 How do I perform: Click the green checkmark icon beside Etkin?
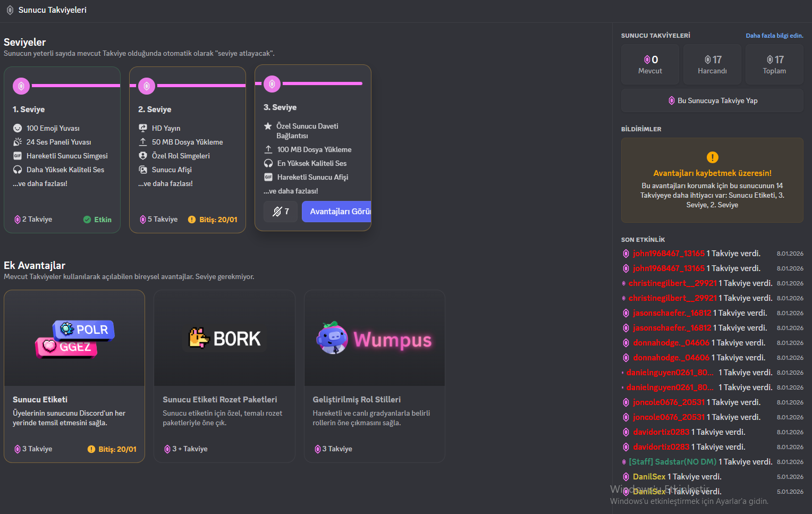click(87, 220)
